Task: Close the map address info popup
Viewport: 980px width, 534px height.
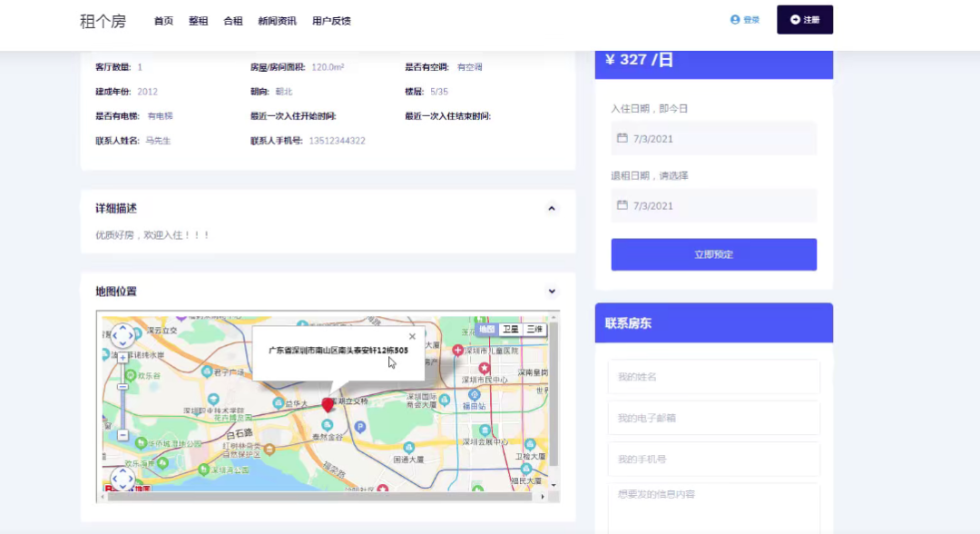Action: pos(411,336)
